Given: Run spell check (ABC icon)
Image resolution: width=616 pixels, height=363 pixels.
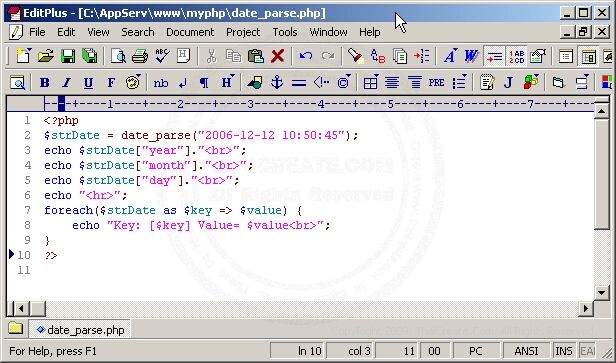Looking at the screenshot, I should (x=162, y=56).
